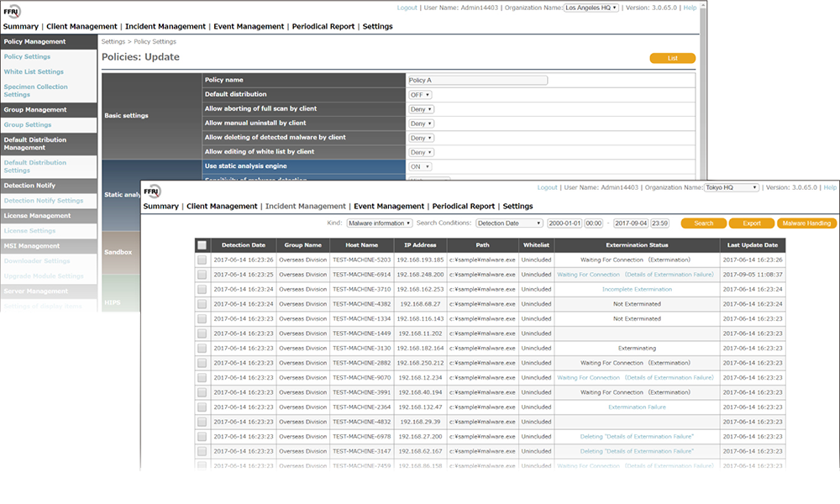840x504 pixels.
Task: Open Specimen Collection Settings in sidebar
Action: (36, 91)
